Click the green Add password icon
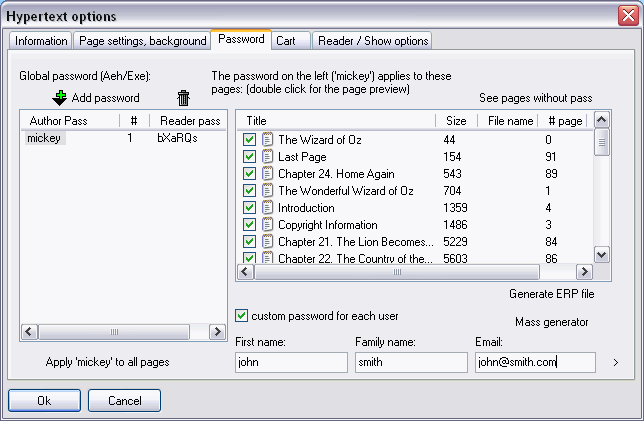The image size is (644, 421). pos(60,98)
